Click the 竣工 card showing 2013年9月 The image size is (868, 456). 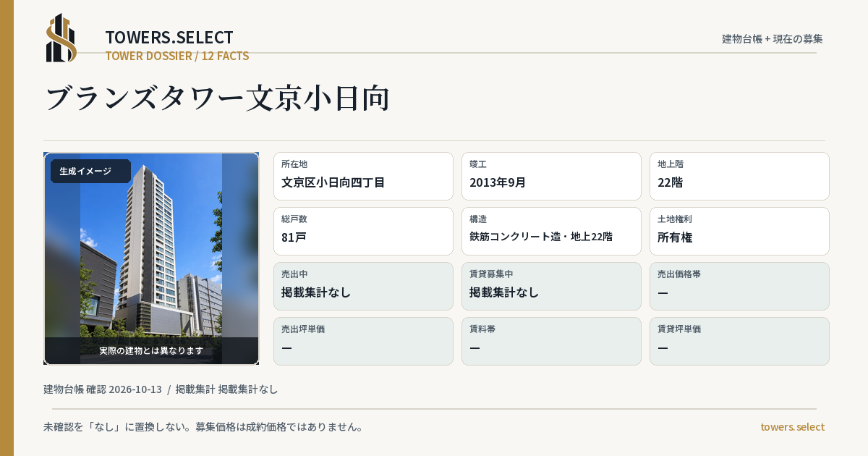click(x=551, y=176)
